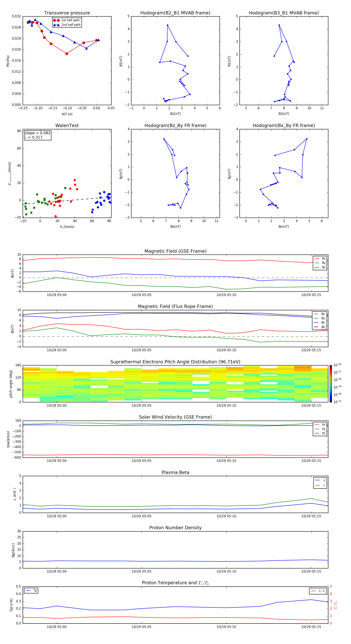
Task: Click the "Hodogram(Bx_By FR frame)" title
Action: [284, 125]
